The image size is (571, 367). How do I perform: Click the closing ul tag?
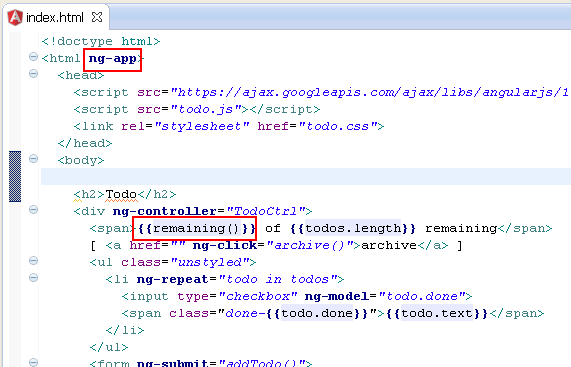pos(109,347)
